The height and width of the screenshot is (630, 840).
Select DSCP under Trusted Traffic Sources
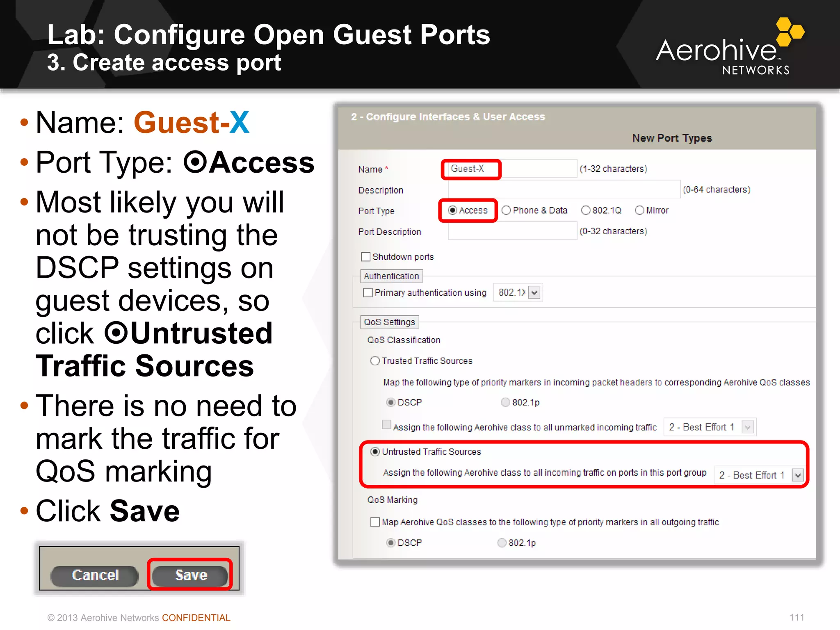click(391, 402)
